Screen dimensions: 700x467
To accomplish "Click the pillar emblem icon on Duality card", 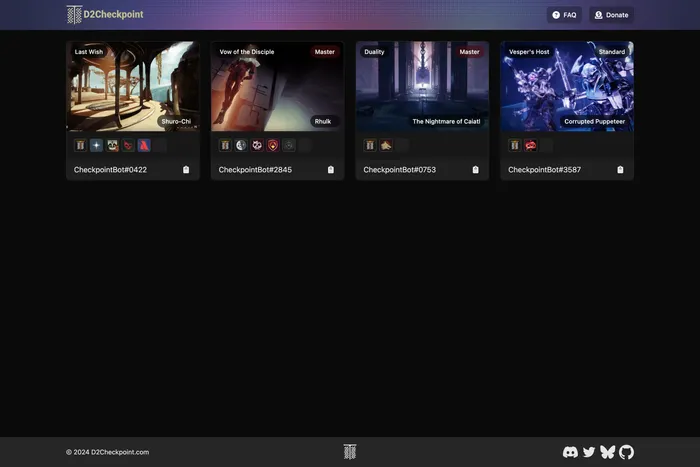I will (x=370, y=145).
